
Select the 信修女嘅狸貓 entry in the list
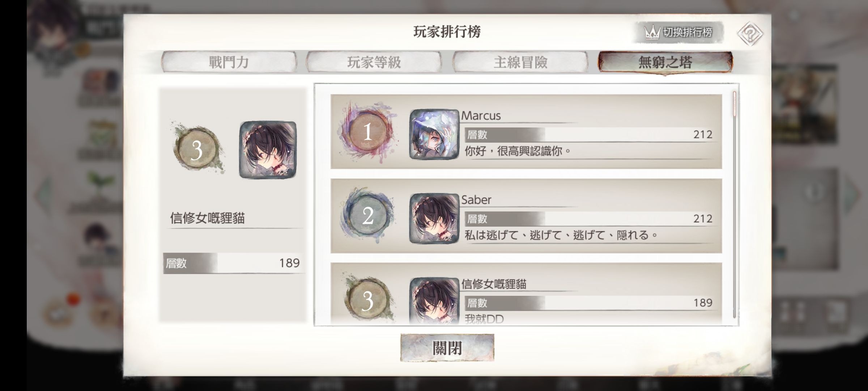(526, 294)
